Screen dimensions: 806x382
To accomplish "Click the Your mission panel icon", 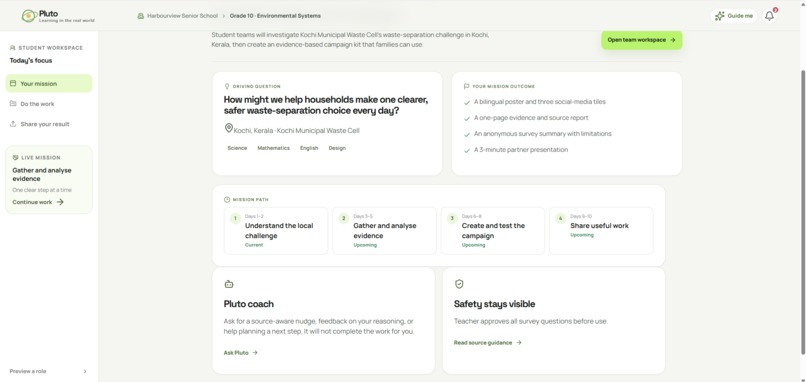I will (x=13, y=83).
